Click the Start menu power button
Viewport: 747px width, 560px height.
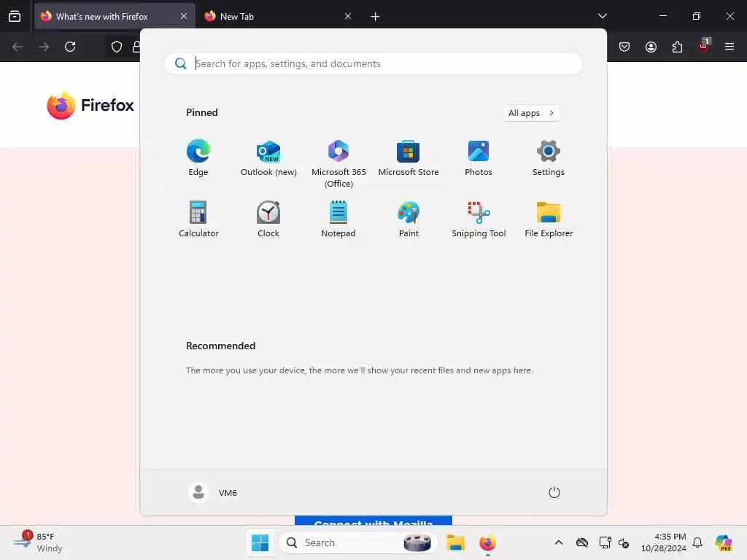pyautogui.click(x=554, y=492)
